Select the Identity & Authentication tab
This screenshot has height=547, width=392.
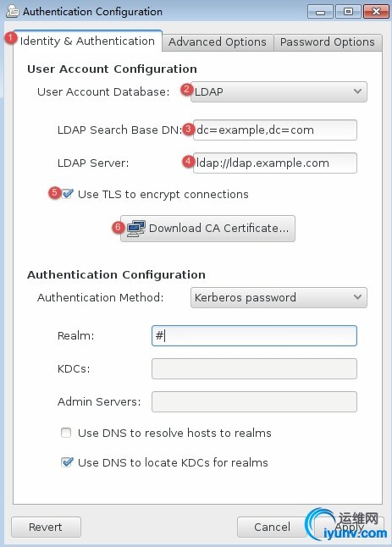[87, 41]
